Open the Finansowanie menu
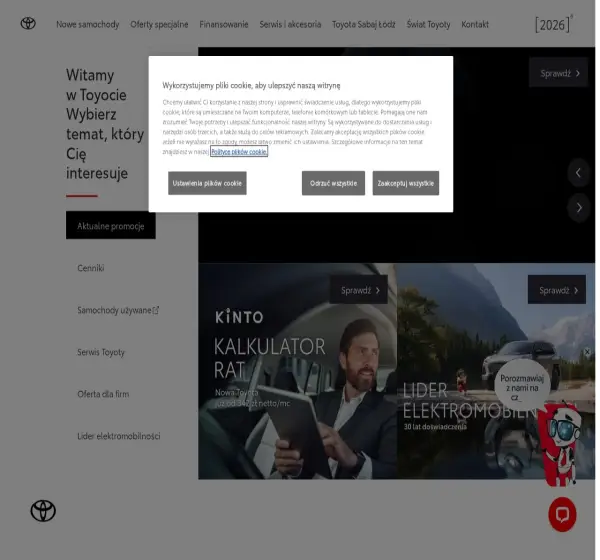 [x=224, y=24]
